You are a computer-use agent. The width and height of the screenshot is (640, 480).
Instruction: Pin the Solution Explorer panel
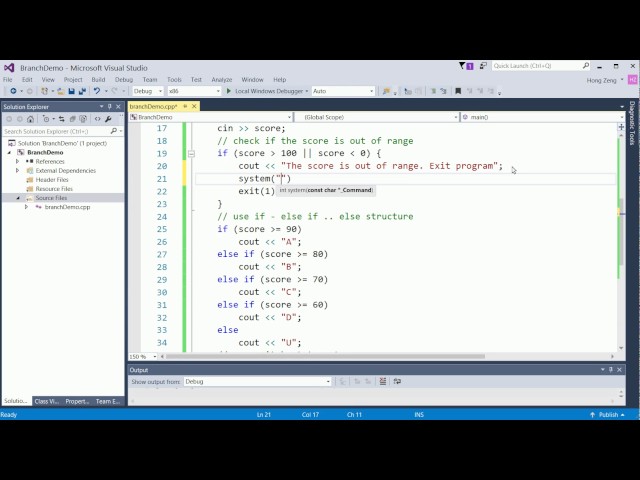[109, 107]
